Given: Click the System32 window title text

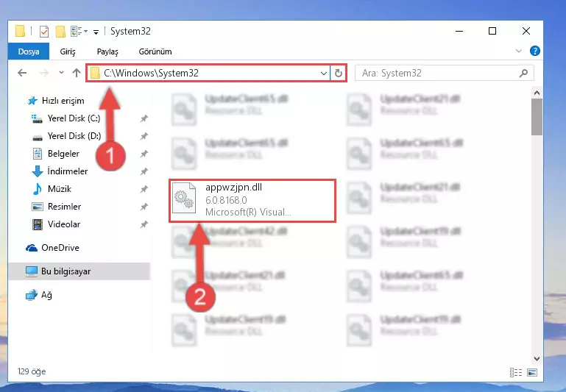Looking at the screenshot, I should click(130, 32).
